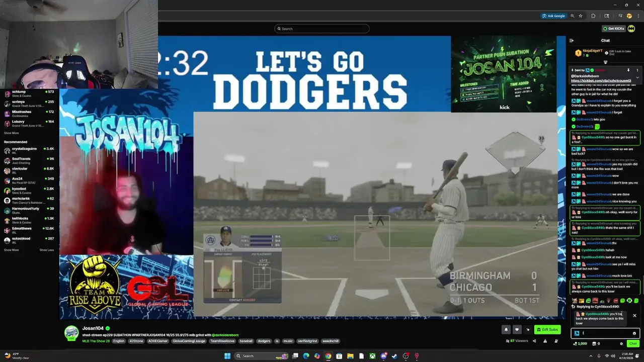This screenshot has height=362, width=644.
Task: Toggle stream notifications bell
Action: 506,330
